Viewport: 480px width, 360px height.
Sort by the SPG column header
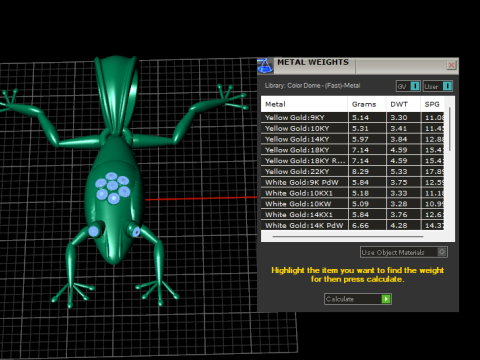pyautogui.click(x=432, y=104)
